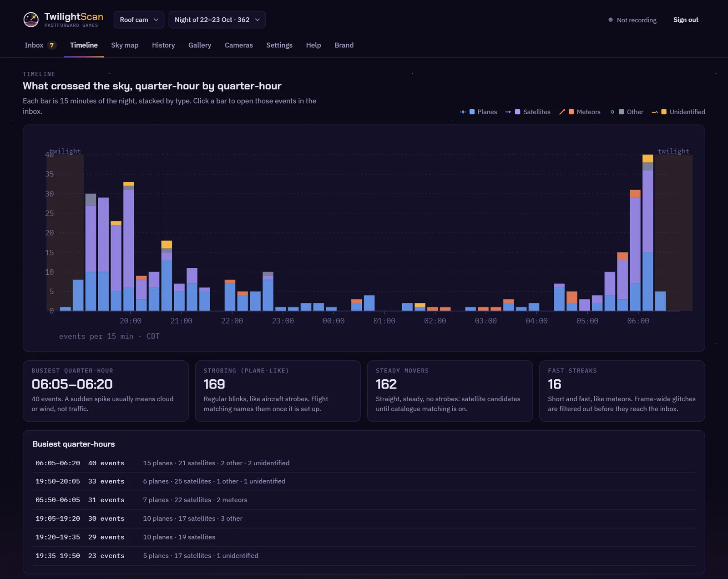Click the TwilightScan logo icon
The height and width of the screenshot is (579, 728).
click(x=31, y=20)
